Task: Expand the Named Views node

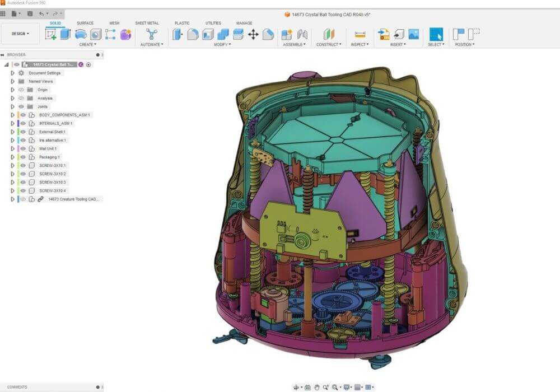Action: pyautogui.click(x=12, y=81)
